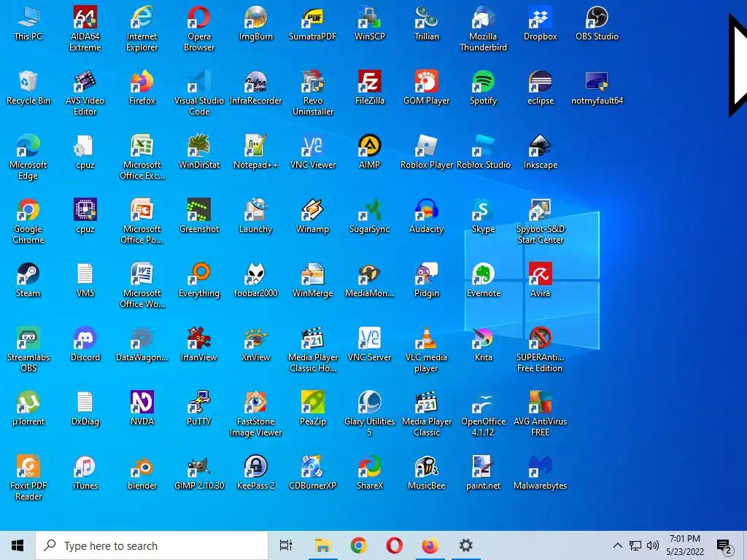Select the Spotify desktop shortcut
Image resolution: width=747 pixels, height=560 pixels.
[483, 88]
